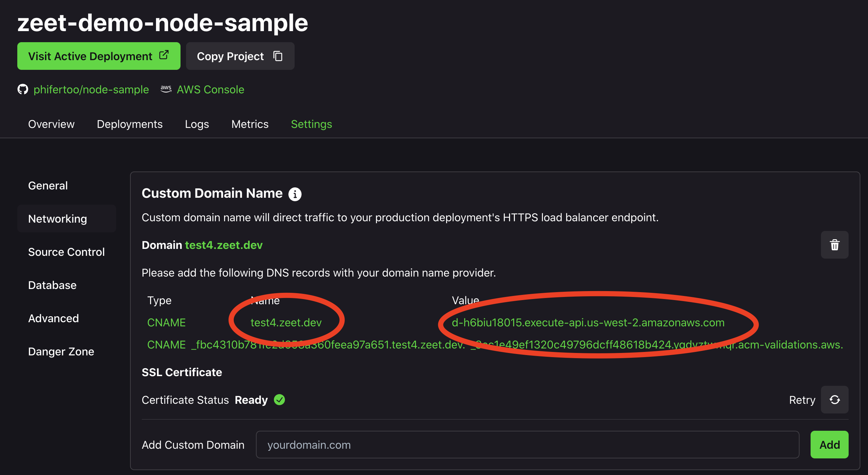The image size is (868, 475).
Task: Click the copy icon in Copy Project
Action: pos(278,56)
